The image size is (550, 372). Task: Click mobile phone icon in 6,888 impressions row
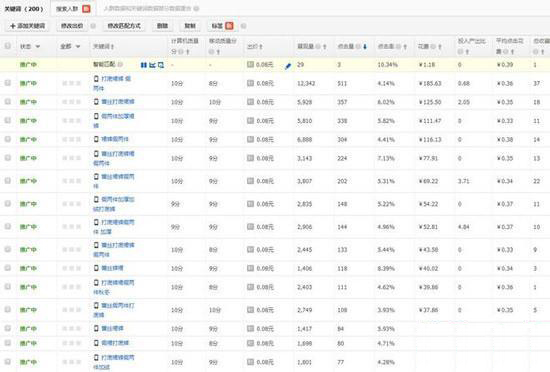click(96, 139)
